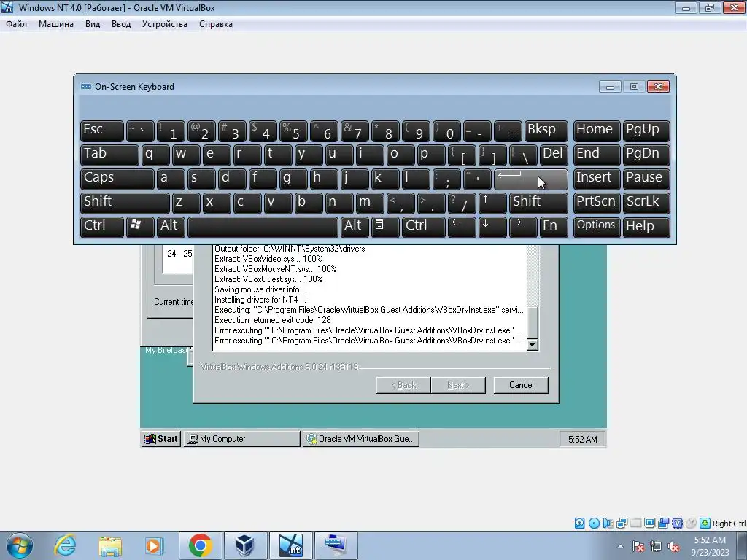Toggle the left Alt key on On-Screen Keyboard
The width and height of the screenshot is (747, 560).
tap(170, 227)
